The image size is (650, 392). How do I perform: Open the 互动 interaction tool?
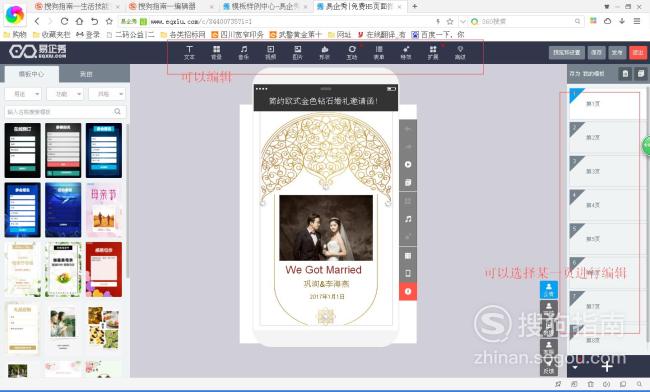[352, 53]
